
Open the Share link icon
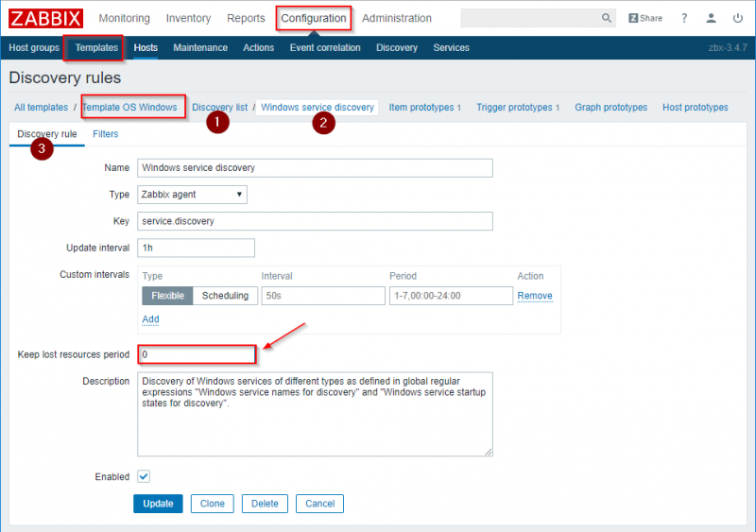pos(645,18)
